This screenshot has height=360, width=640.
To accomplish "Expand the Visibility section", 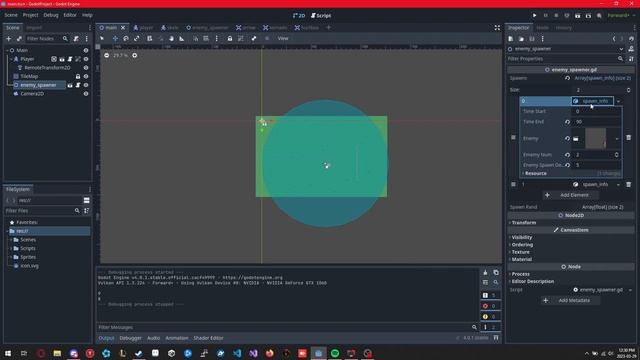I will pos(521,238).
